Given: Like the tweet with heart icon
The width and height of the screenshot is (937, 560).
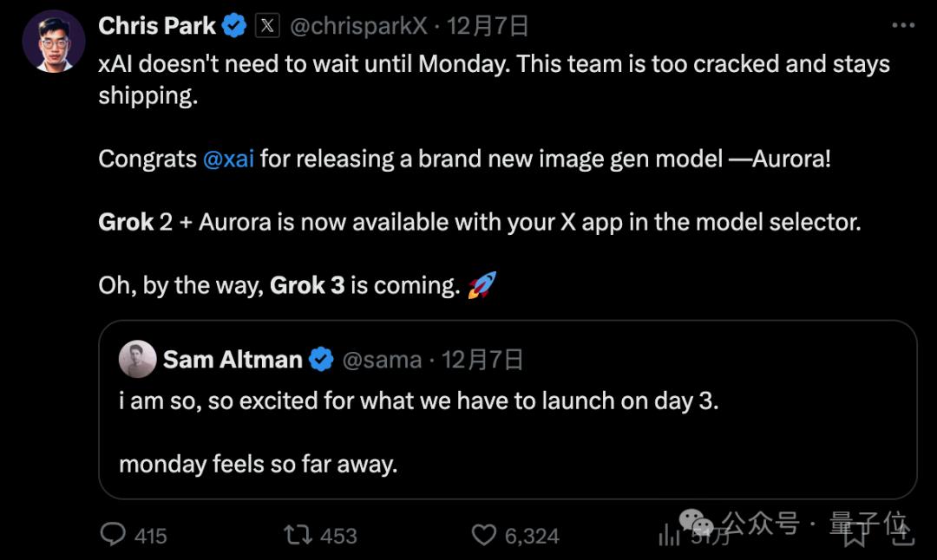Looking at the screenshot, I should click(x=484, y=535).
